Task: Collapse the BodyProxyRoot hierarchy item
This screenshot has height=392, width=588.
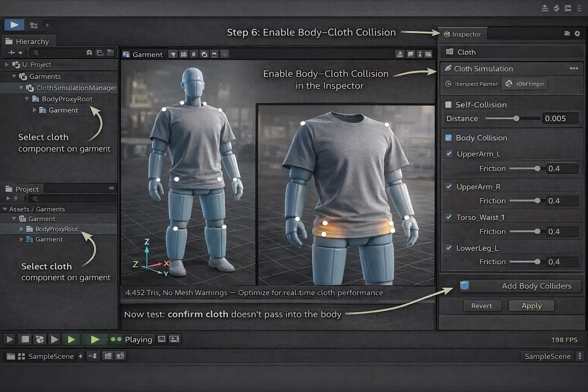Action: click(x=26, y=98)
